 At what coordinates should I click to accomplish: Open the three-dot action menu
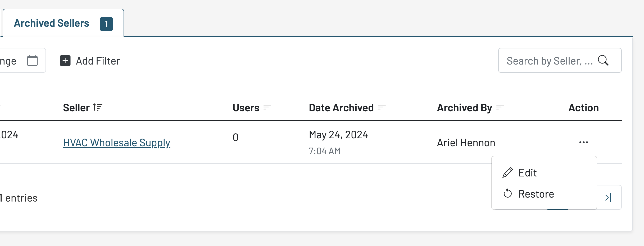tap(583, 142)
